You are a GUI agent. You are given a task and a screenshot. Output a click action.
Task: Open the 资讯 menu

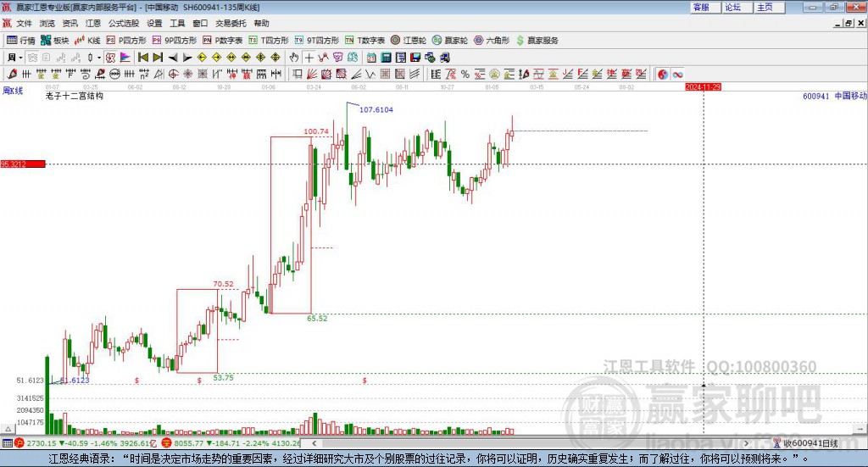(x=70, y=23)
